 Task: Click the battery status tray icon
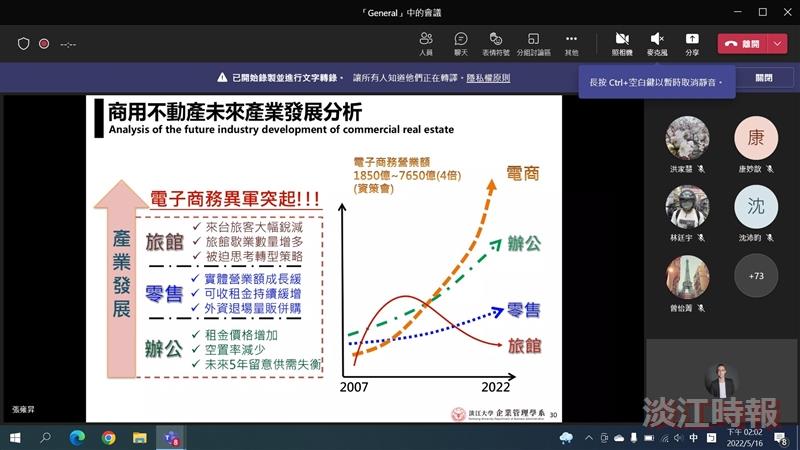649,438
